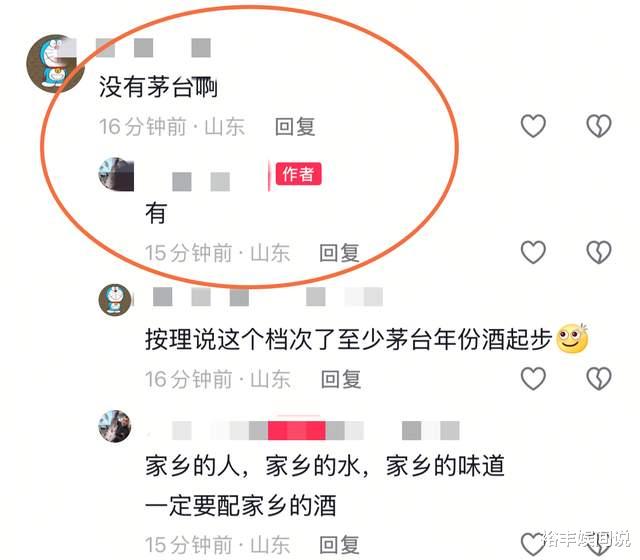The width and height of the screenshot is (640, 560).
Task: Tap 回复 under 茅台年份酒起步 comment
Action: [x=341, y=380]
